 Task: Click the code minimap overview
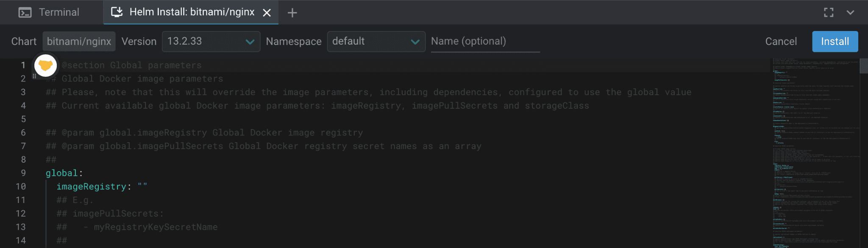tap(814, 153)
